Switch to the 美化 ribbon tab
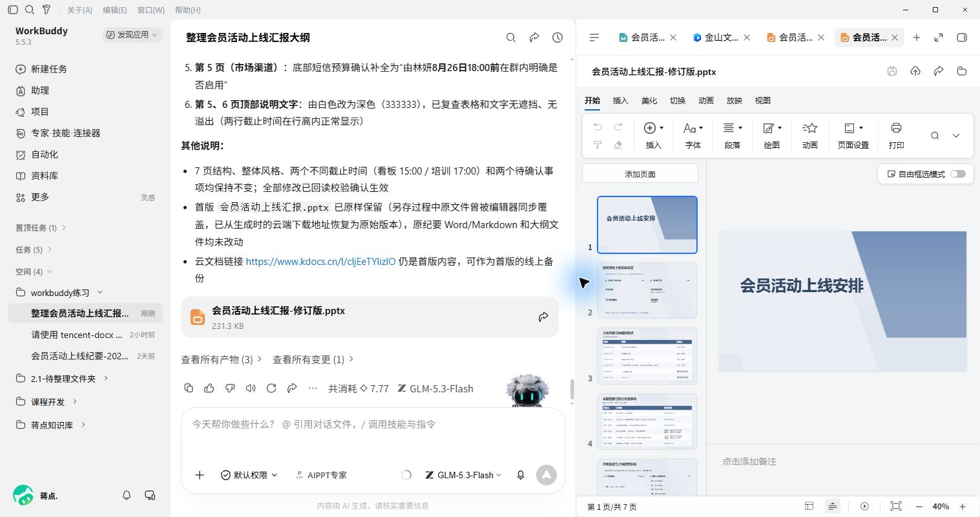This screenshot has height=517, width=980. [649, 100]
